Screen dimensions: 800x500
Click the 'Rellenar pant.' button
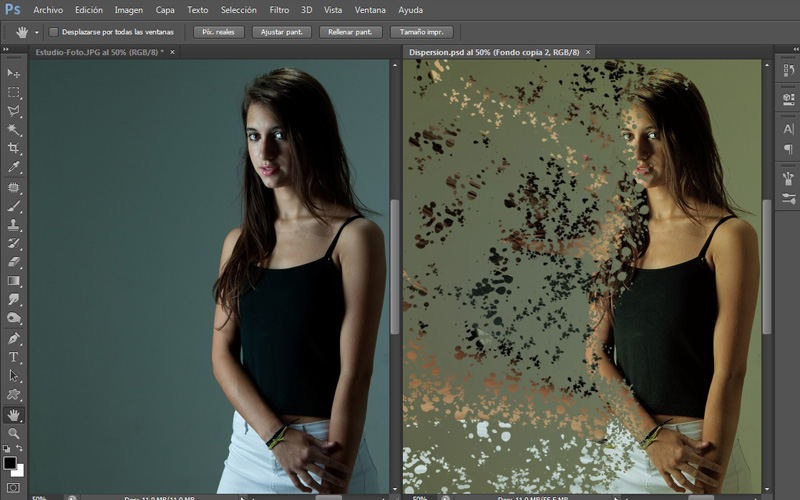point(350,32)
